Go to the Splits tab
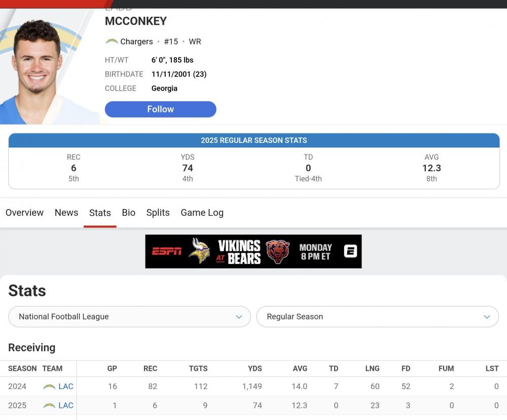Viewport: 507px width, 420px height. tap(158, 213)
